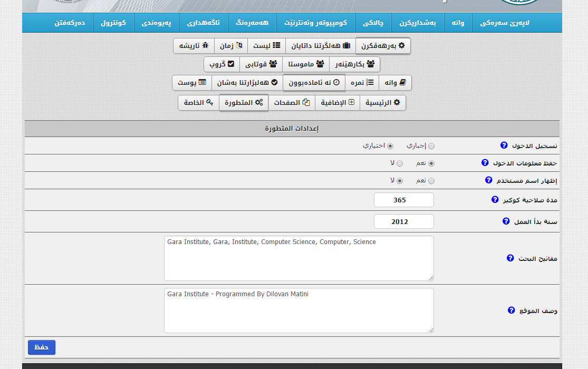
Task: Click the question mark beside مفاتيح البحث
Action: pos(510,258)
